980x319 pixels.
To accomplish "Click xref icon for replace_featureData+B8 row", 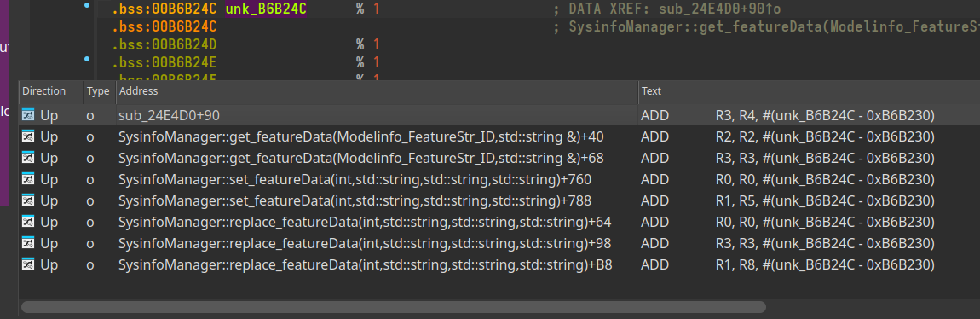I will point(28,264).
